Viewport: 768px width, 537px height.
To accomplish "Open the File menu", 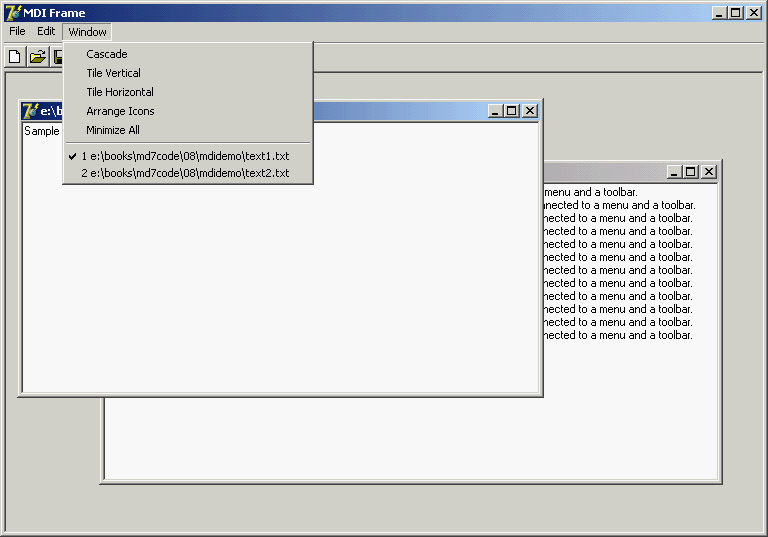I will click(x=17, y=31).
